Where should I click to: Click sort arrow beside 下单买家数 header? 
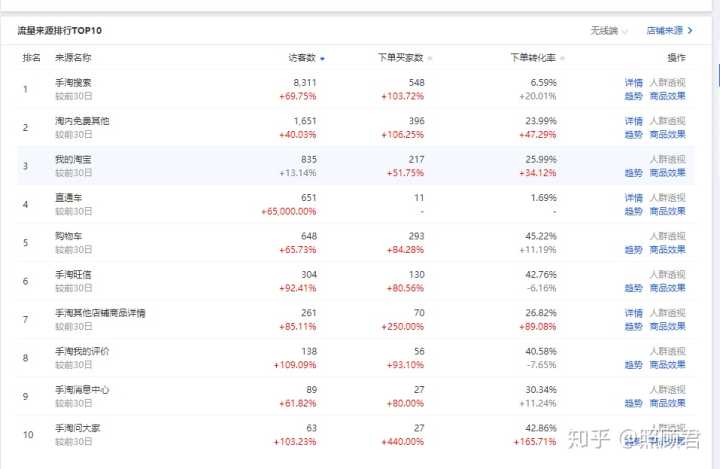click(429, 59)
